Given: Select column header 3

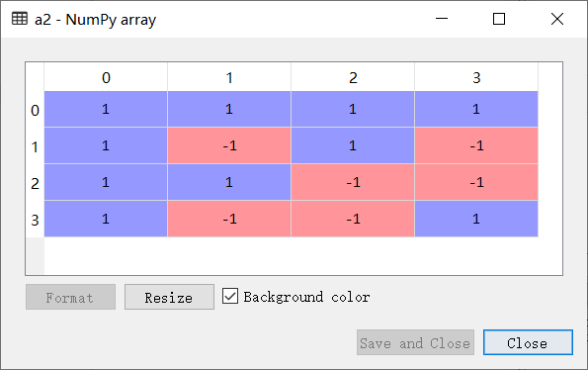Looking at the screenshot, I should pos(476,77).
